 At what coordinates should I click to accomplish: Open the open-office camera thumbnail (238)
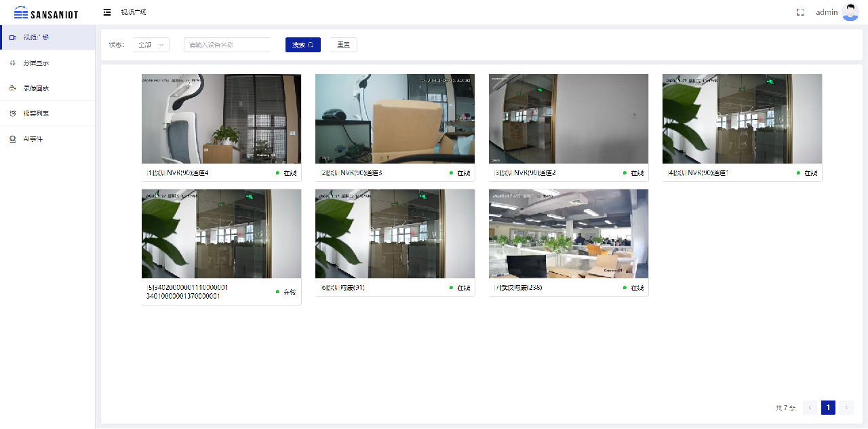point(568,234)
